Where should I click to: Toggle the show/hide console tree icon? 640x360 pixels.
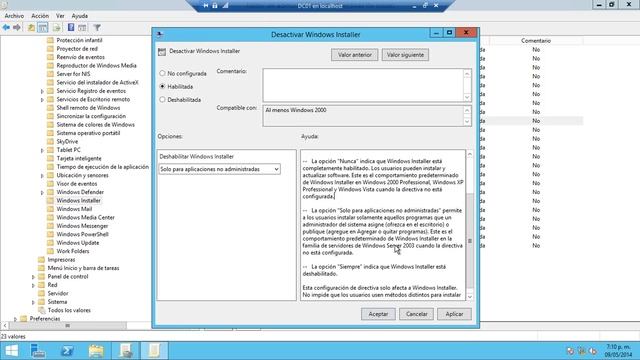42,28
